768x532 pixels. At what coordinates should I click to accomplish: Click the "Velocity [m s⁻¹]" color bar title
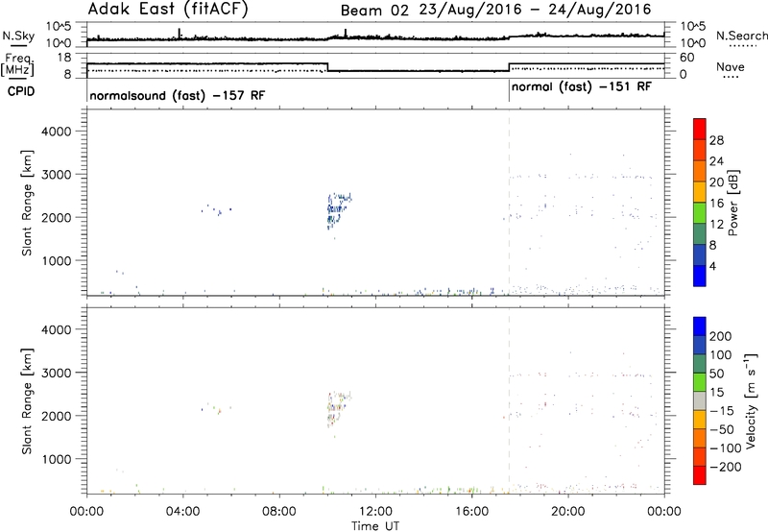point(751,400)
